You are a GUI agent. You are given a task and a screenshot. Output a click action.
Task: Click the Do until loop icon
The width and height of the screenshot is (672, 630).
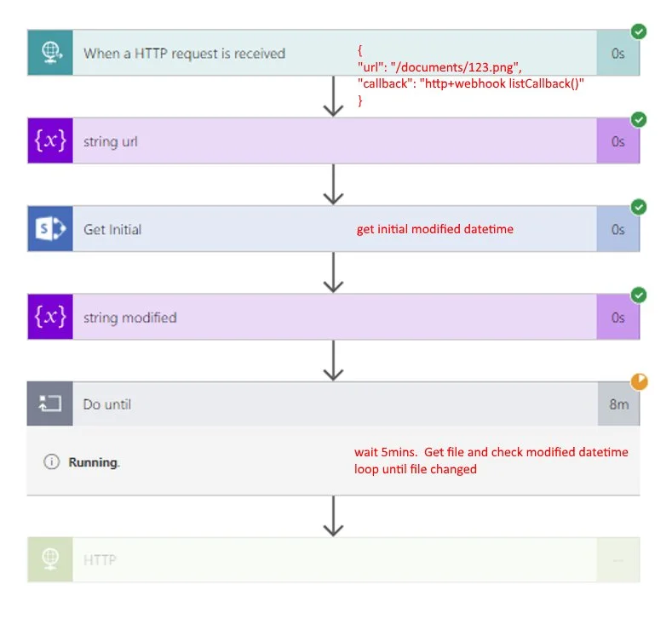50,404
